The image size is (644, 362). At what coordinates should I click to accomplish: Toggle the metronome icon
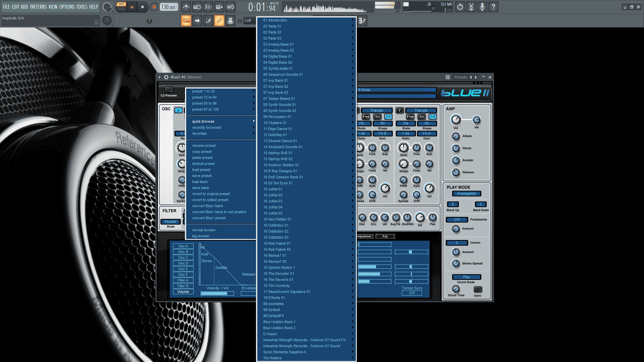click(186, 7)
